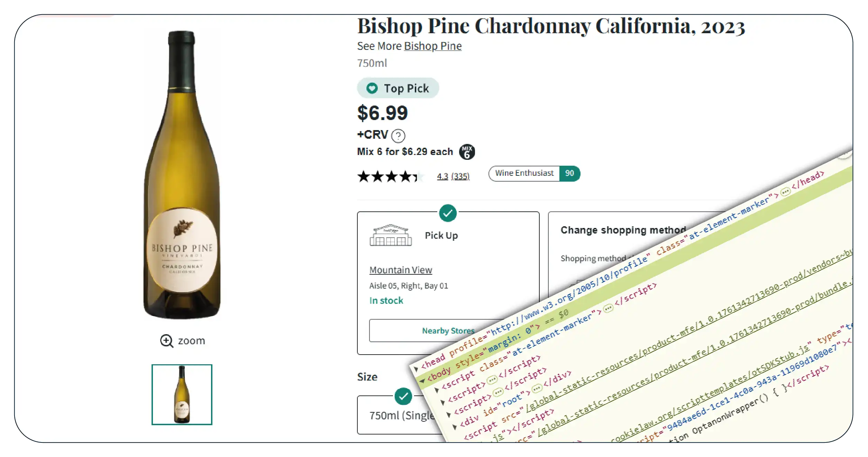
Task: Collapse the body element in DOM tree
Action: 422,381
